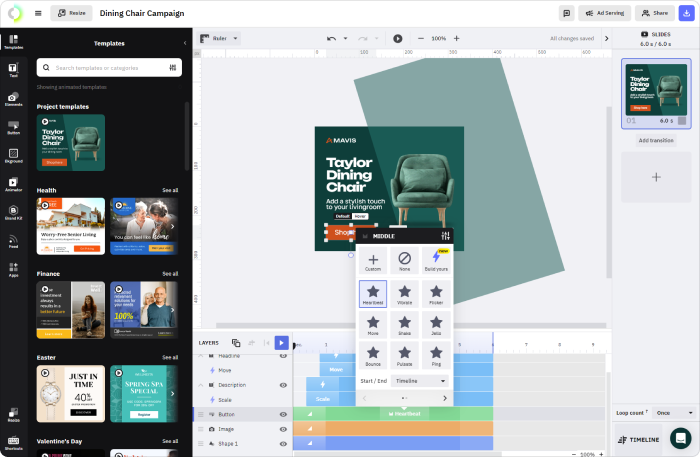Click the Ad Serving button
This screenshot has height=457, width=700.
pyautogui.click(x=604, y=13)
